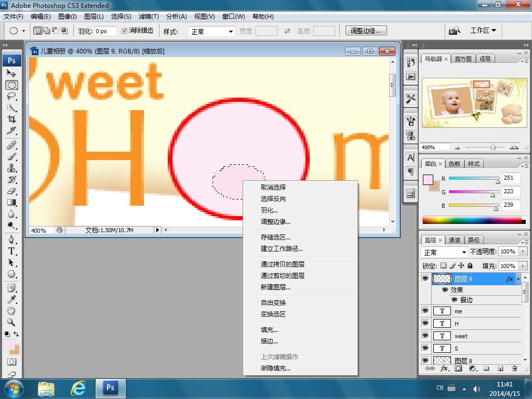
Task: Hide the 'S' text layer eye
Action: pos(425,348)
